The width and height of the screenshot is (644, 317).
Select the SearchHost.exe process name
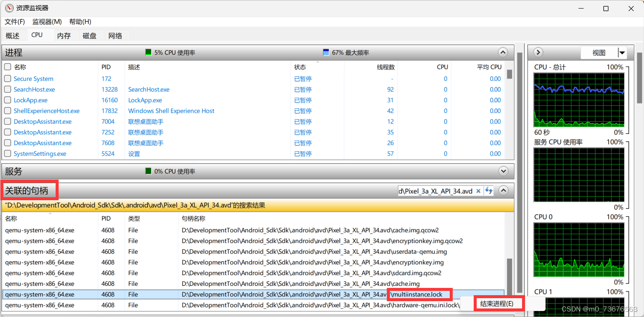point(34,89)
